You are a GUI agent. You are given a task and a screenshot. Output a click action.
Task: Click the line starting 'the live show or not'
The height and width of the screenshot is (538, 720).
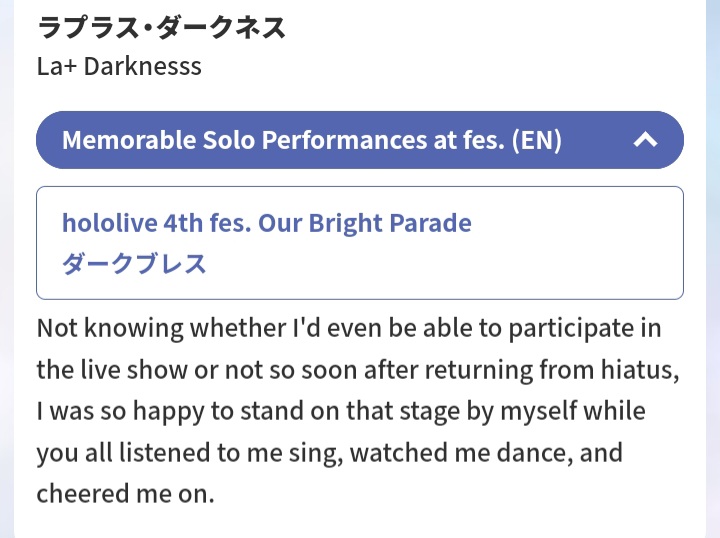tap(358, 370)
